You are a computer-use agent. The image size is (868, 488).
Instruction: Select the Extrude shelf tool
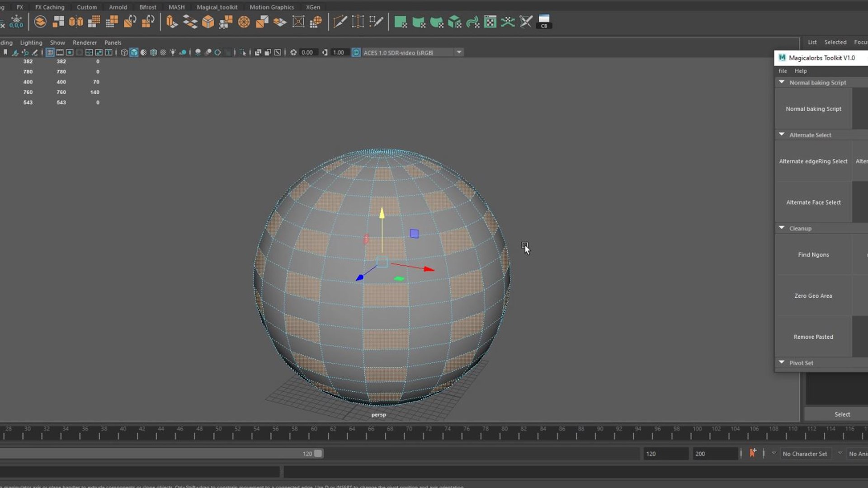coord(171,21)
